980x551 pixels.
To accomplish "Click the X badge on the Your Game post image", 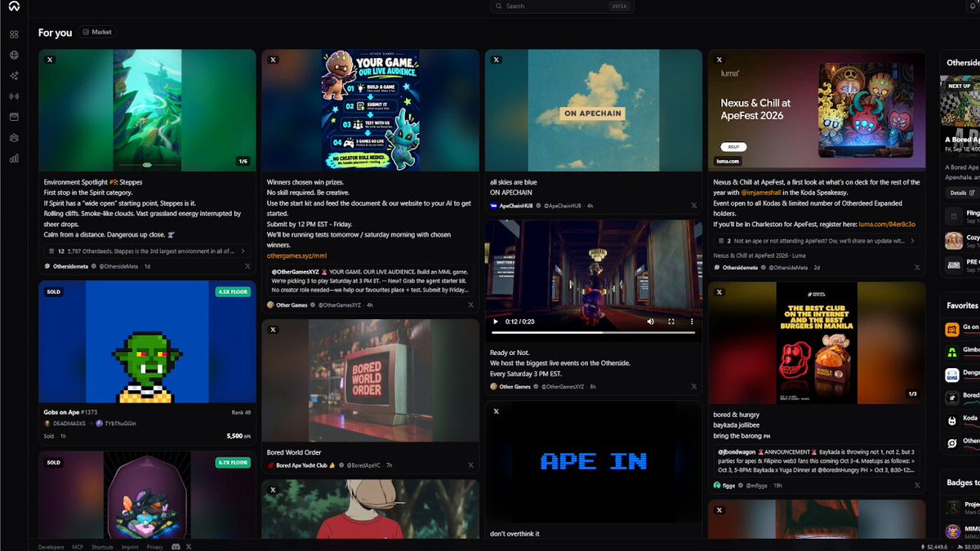I will click(x=273, y=60).
